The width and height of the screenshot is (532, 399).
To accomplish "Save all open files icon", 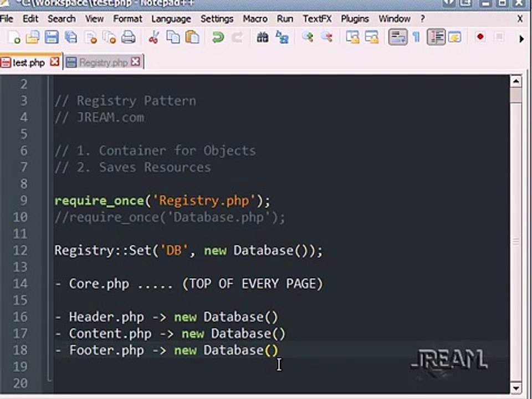I will tap(71, 37).
